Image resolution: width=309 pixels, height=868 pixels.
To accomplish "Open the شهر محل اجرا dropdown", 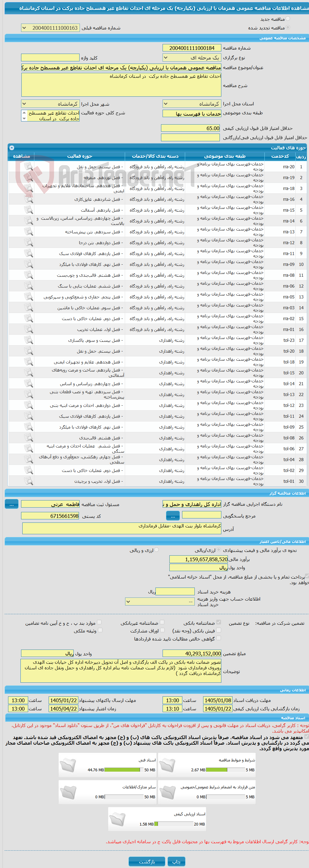I will point(50,104).
